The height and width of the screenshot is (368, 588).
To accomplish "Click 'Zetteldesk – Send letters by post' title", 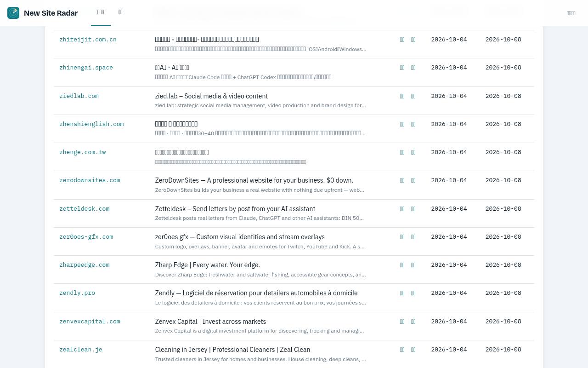I will 235,209.
